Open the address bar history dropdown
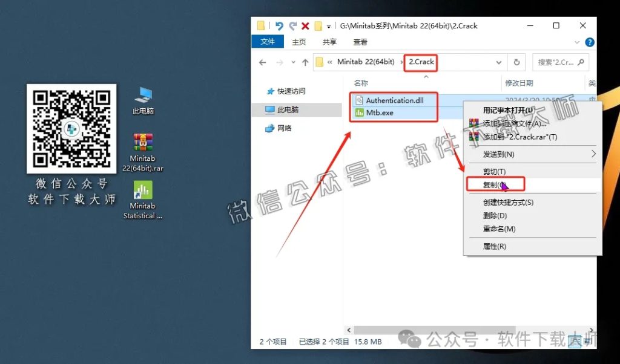This screenshot has width=620, height=364. coord(499,62)
